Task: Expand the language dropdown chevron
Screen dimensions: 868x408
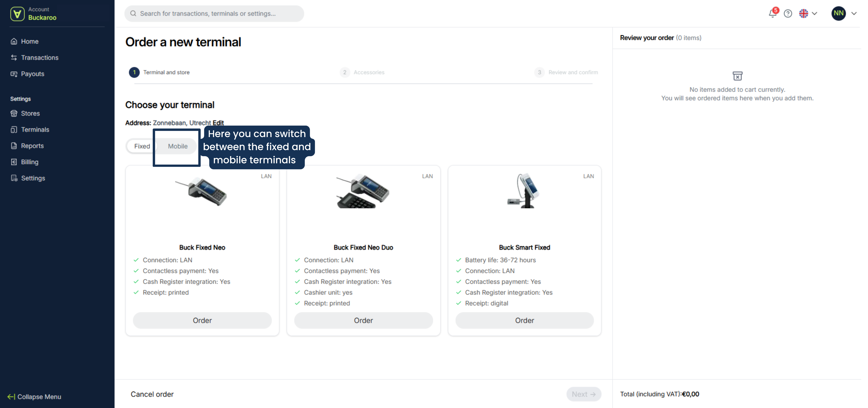Action: [x=814, y=13]
